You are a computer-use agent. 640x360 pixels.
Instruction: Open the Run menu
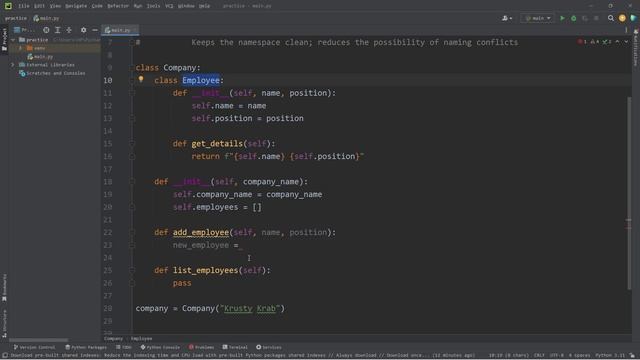[138, 6]
